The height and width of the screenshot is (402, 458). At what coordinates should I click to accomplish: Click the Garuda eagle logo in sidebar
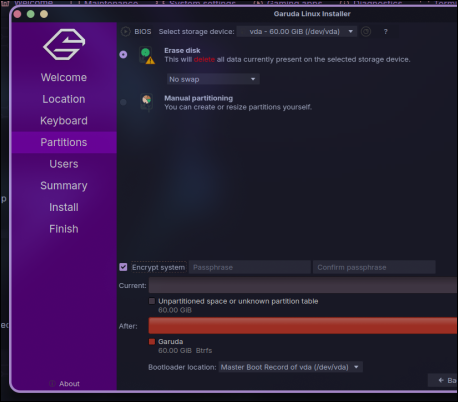(64, 44)
